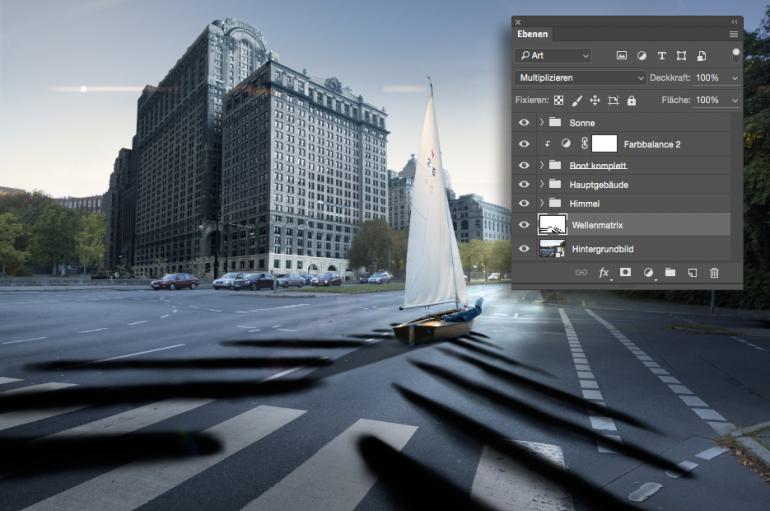Image resolution: width=770 pixels, height=511 pixels.
Task: Hide the Boot komplett group
Action: tap(524, 165)
